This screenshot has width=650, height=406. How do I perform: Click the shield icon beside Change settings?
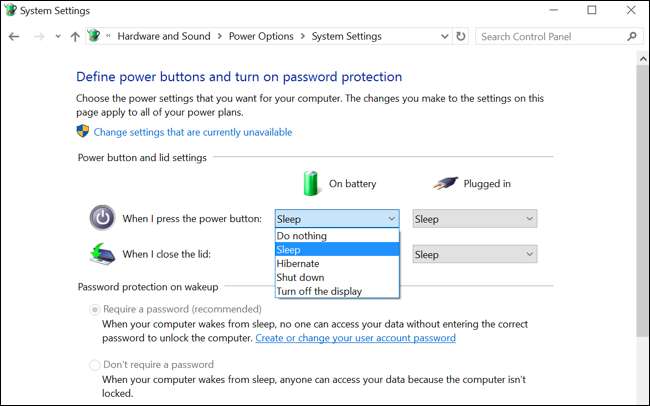tap(83, 131)
